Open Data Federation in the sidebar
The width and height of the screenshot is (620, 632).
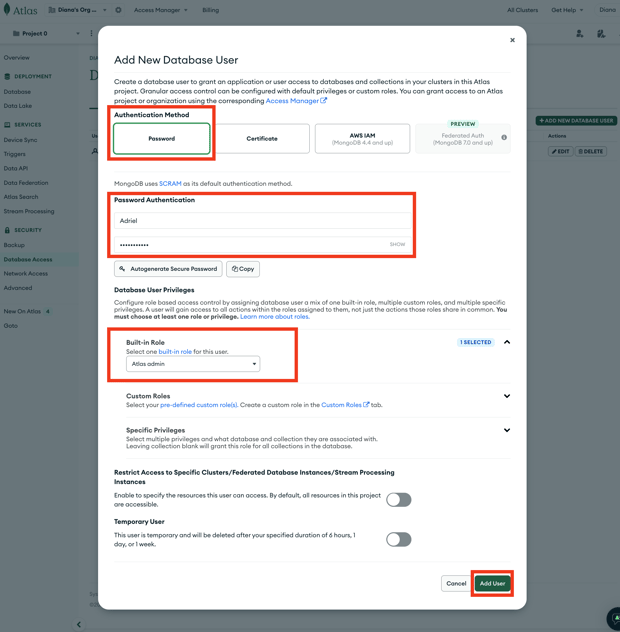coord(26,183)
